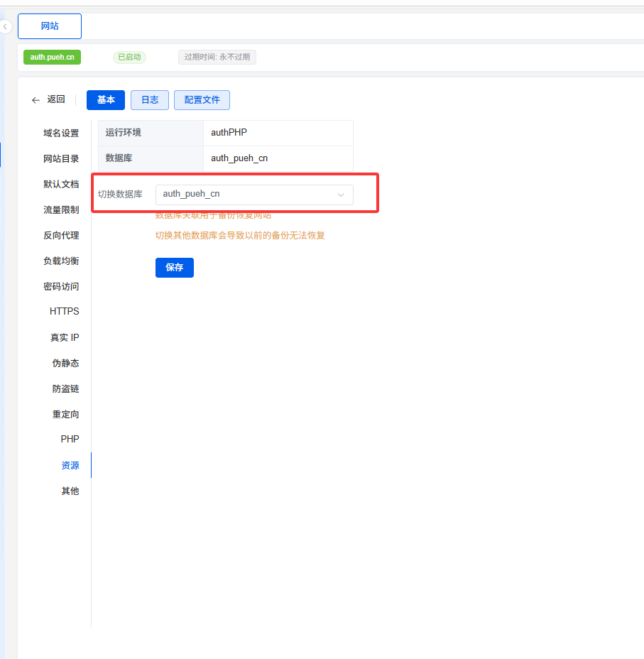Switch to the 日志 tab
This screenshot has width=644, height=659.
(x=149, y=100)
